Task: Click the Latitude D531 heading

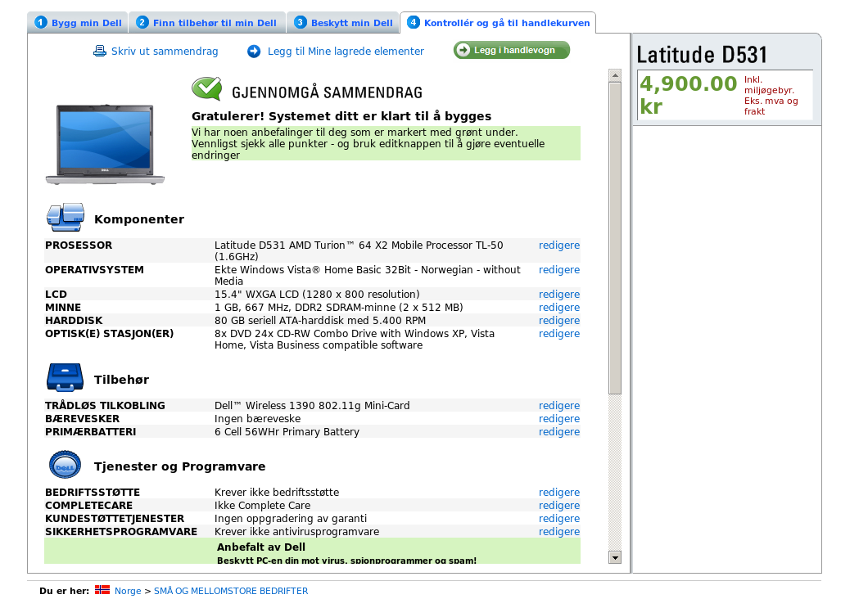Action: pos(702,55)
